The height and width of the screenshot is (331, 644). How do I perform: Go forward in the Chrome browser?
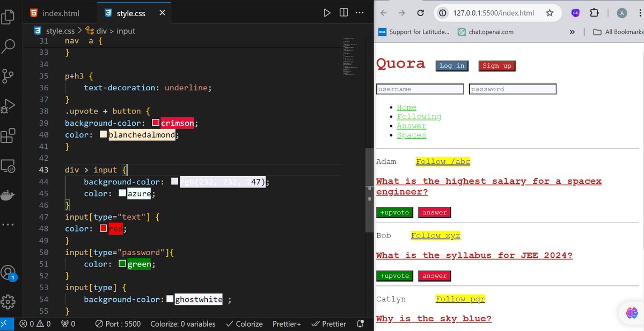[x=402, y=13]
